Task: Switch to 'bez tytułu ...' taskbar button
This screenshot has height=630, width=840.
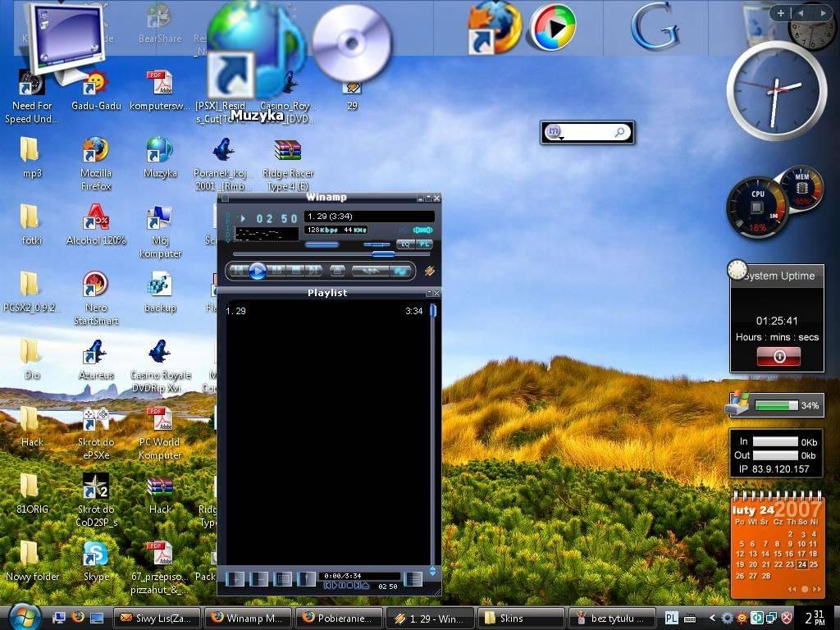Action: tap(612, 619)
